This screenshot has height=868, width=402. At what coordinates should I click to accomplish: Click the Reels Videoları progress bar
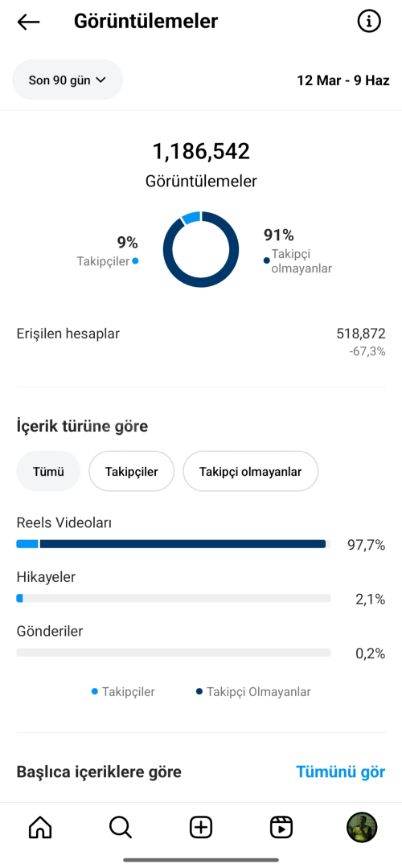[x=174, y=544]
